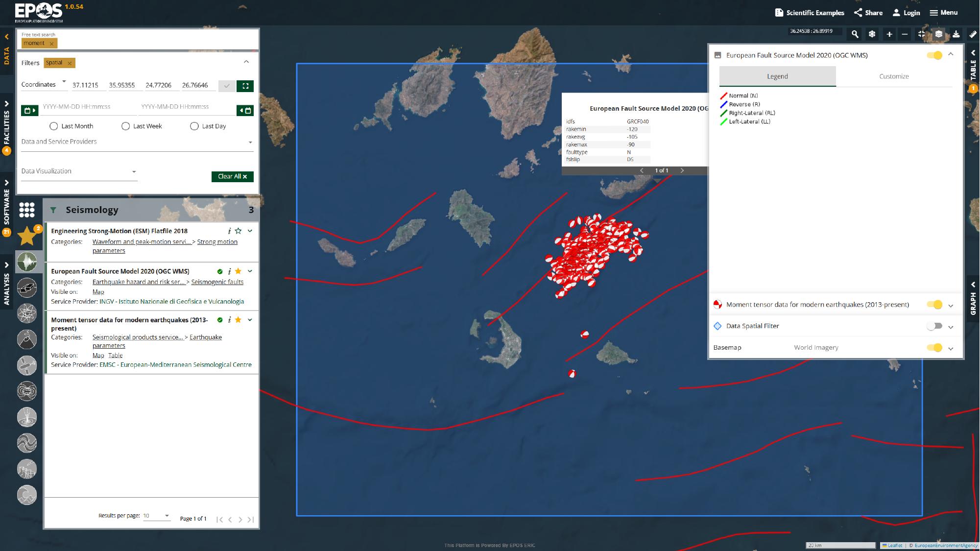Switch to the Customize tab
Image resolution: width=980 pixels, height=551 pixels.
(894, 76)
